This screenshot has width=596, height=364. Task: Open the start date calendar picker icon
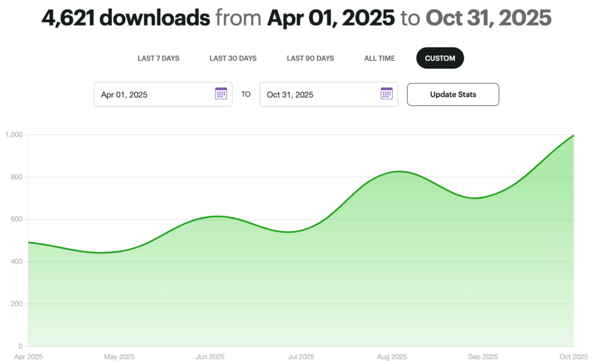pyautogui.click(x=221, y=94)
